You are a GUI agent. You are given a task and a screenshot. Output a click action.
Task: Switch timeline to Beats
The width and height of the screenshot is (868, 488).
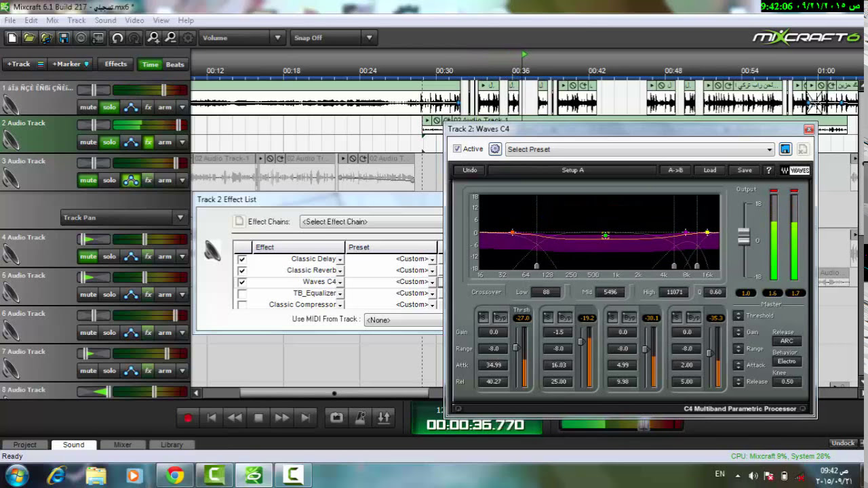pyautogui.click(x=175, y=64)
